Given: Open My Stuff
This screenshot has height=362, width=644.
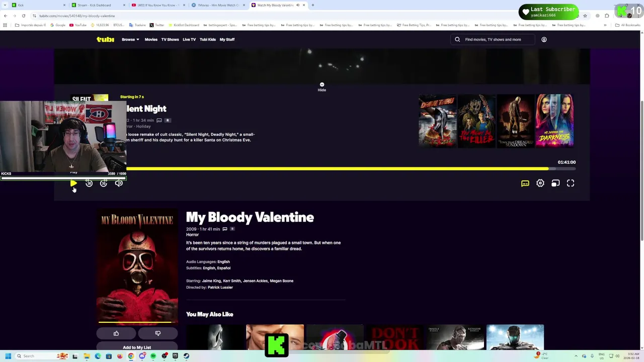Looking at the screenshot, I should point(227,39).
